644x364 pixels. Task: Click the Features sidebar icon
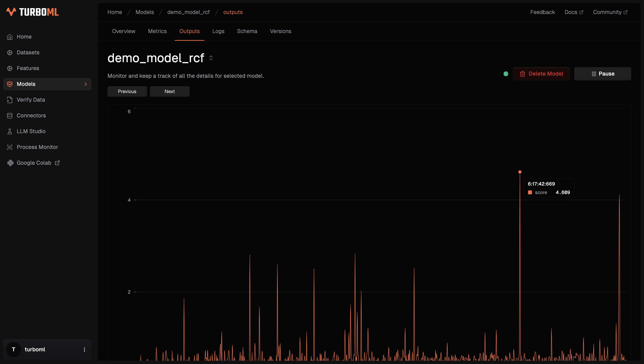(x=10, y=68)
